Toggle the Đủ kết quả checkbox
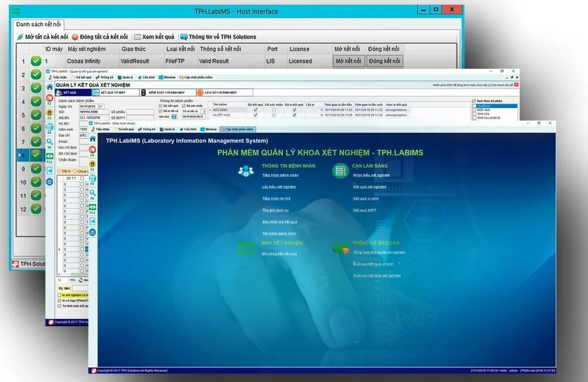This screenshot has height=382, width=588. tap(161, 106)
